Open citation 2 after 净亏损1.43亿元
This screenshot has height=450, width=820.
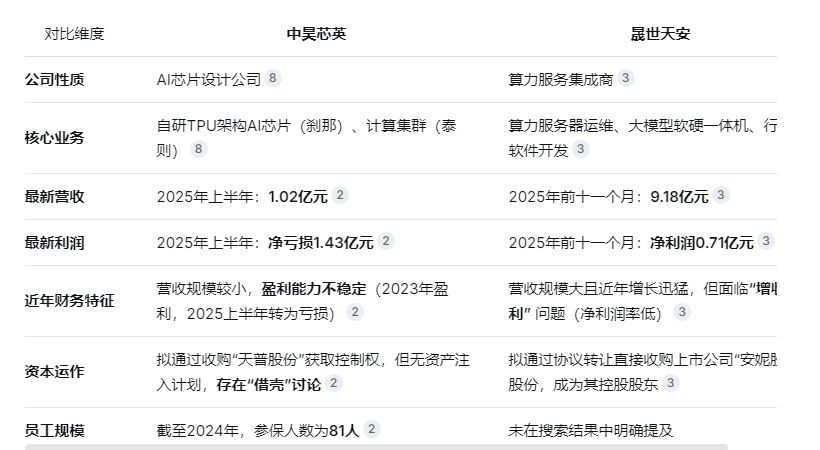386,242
